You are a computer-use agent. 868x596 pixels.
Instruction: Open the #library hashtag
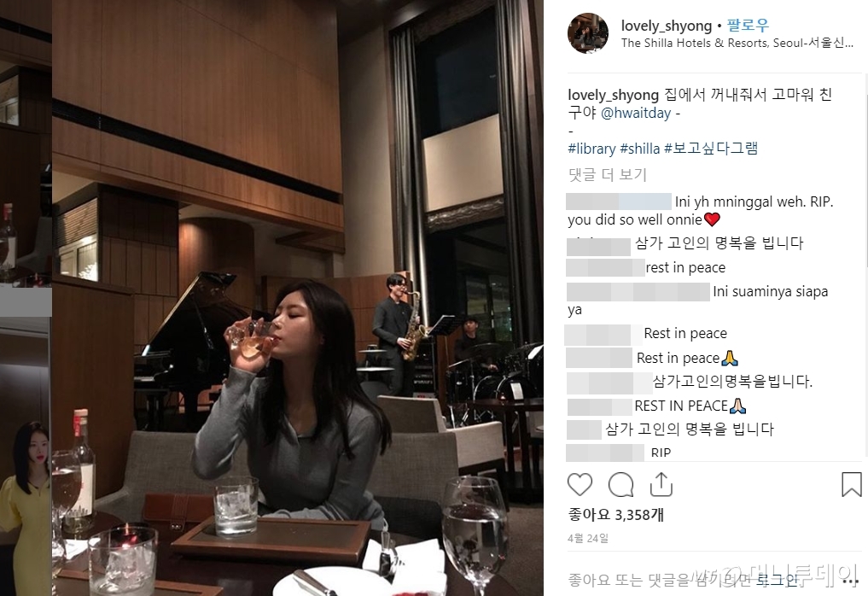coord(591,149)
